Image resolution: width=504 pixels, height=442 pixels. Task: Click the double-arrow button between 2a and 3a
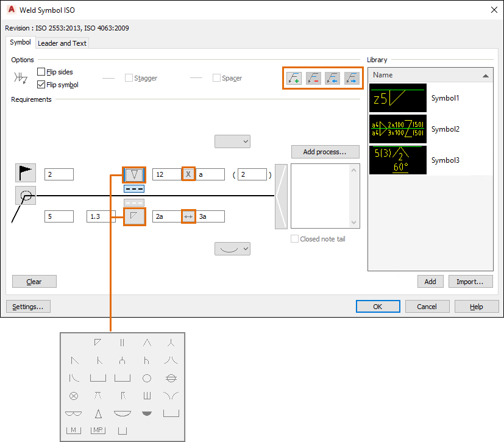pyautogui.click(x=188, y=216)
